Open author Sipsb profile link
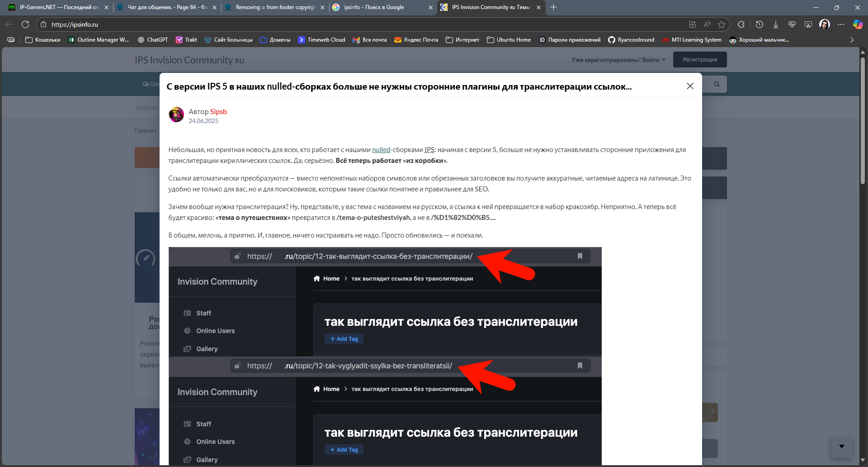 tap(218, 111)
